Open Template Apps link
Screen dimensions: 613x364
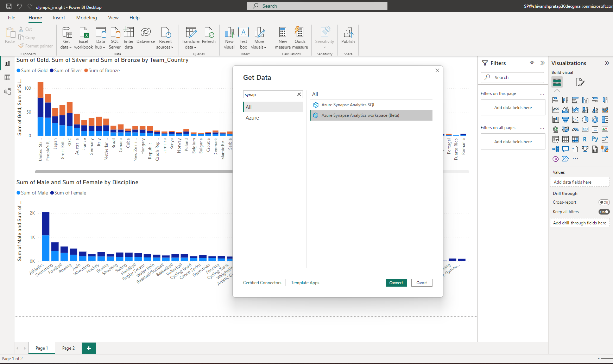coord(305,283)
